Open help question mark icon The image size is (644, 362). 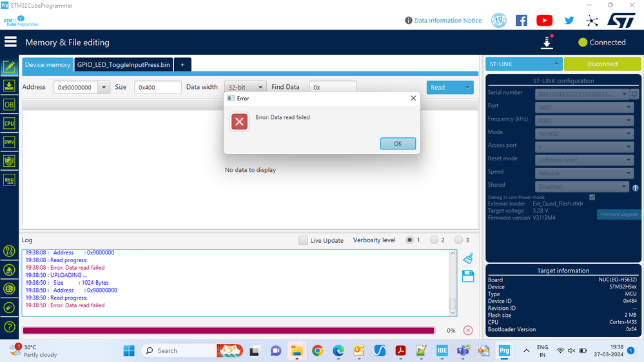tap(9, 327)
